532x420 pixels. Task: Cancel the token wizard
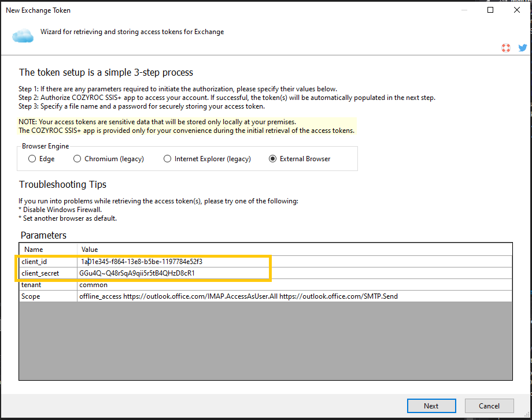tap(489, 406)
